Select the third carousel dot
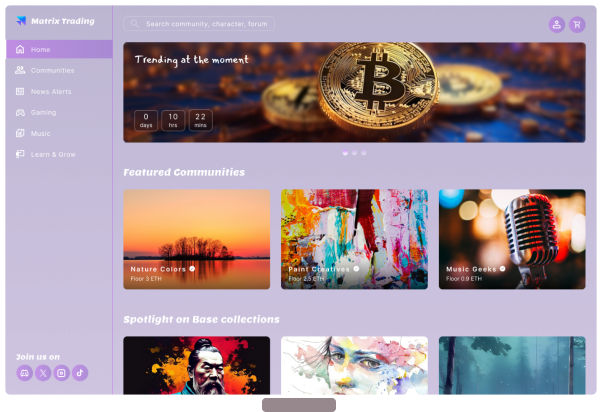The image size is (602, 412). point(364,153)
